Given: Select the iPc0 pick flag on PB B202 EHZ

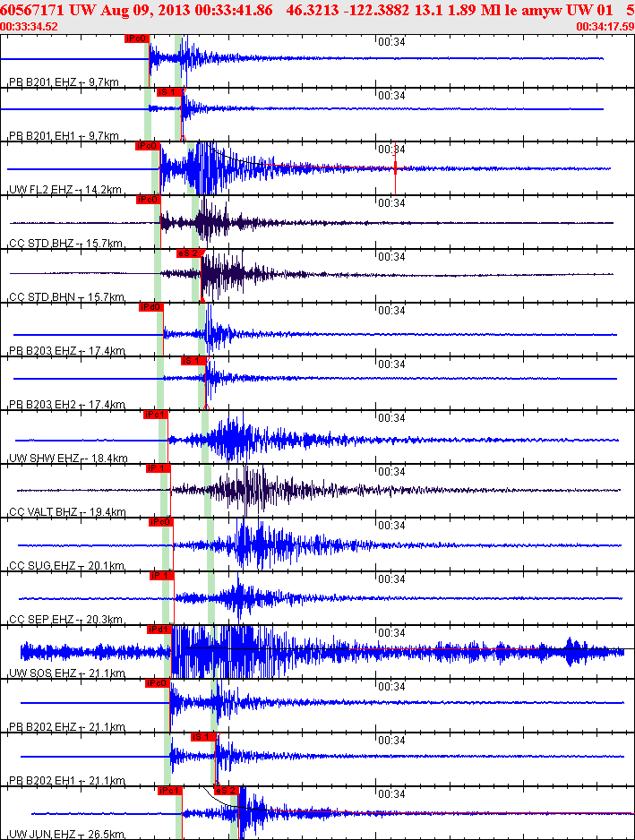Looking at the screenshot, I should (x=158, y=683).
